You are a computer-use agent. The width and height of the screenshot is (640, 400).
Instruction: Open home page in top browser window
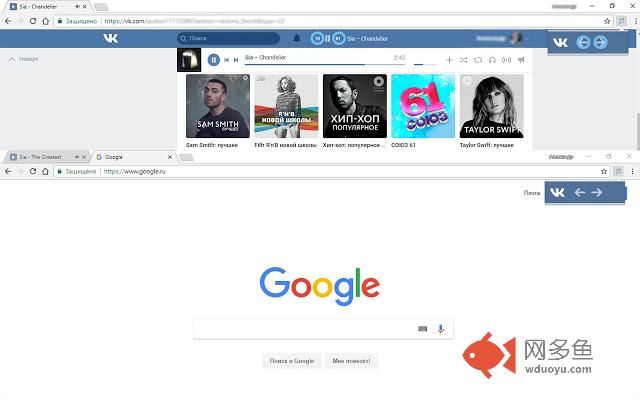click(46, 21)
